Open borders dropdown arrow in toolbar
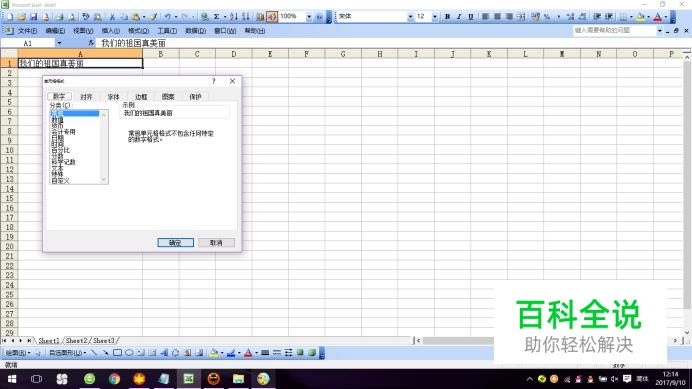Screen dimensions: 692x389 (x=631, y=17)
